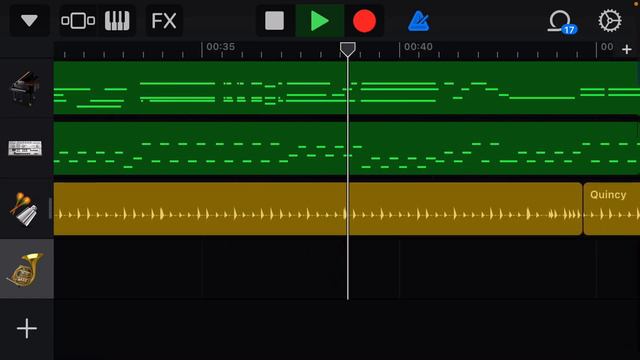This screenshot has width=640, height=360.
Task: Select the Quincy drummer region
Action: point(612,209)
